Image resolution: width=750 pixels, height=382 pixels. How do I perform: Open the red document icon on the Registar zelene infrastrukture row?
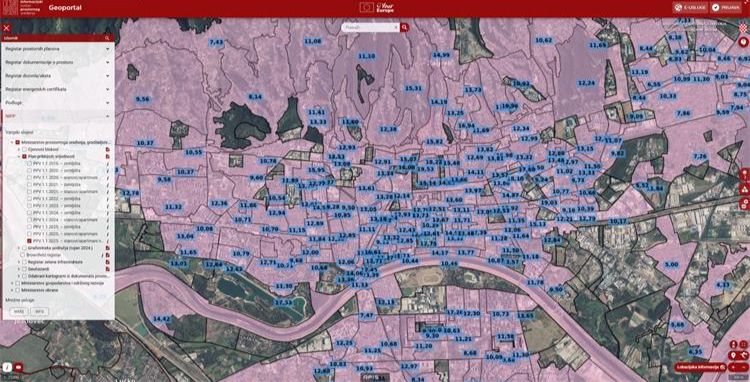107,262
